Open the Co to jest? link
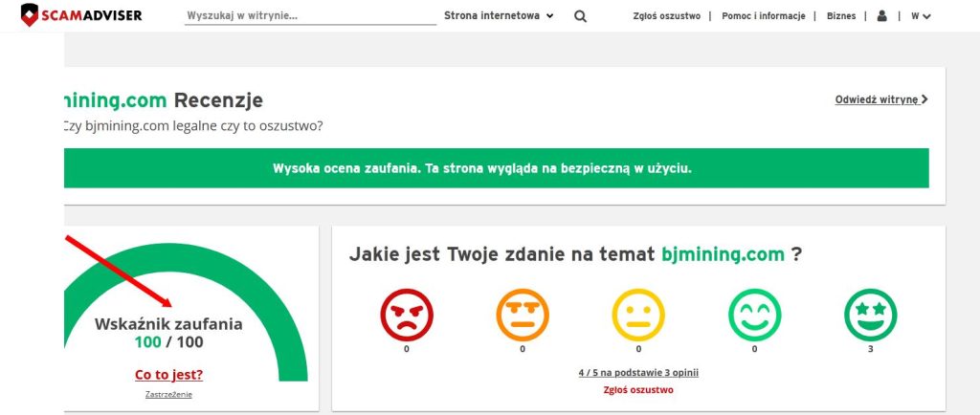 click(x=168, y=375)
